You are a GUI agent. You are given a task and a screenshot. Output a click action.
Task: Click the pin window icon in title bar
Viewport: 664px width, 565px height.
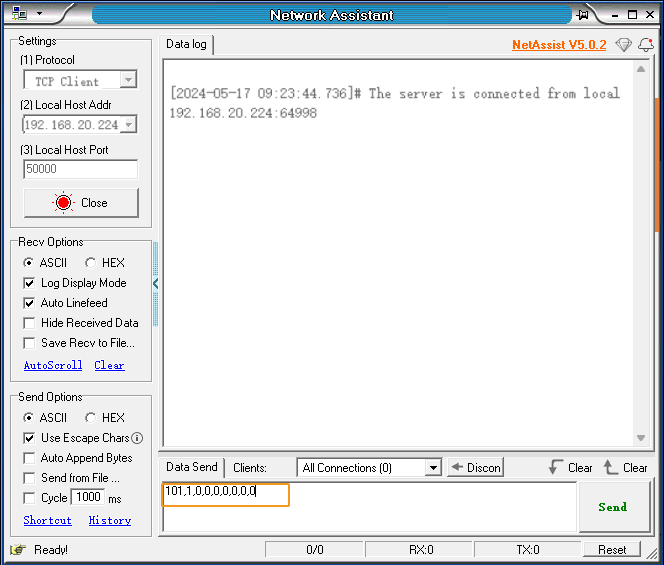pyautogui.click(x=583, y=15)
